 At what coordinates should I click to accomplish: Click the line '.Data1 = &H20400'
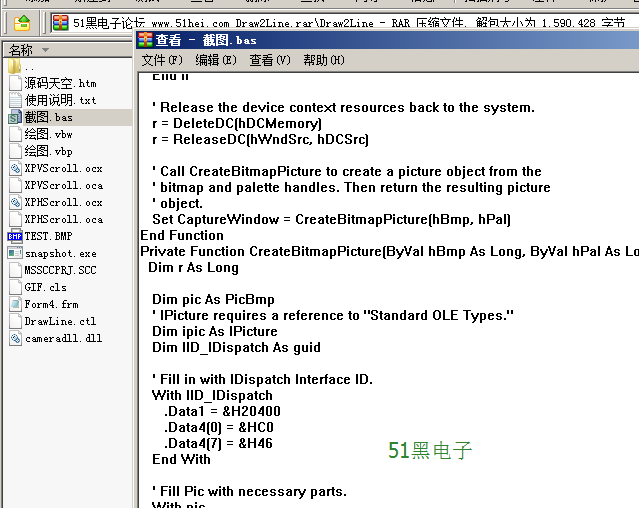tap(222, 411)
